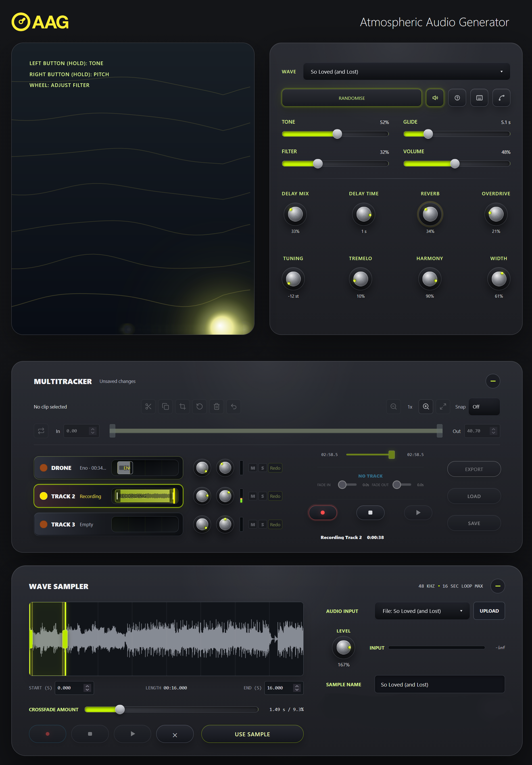Click the Tone slider handle

pyautogui.click(x=337, y=134)
